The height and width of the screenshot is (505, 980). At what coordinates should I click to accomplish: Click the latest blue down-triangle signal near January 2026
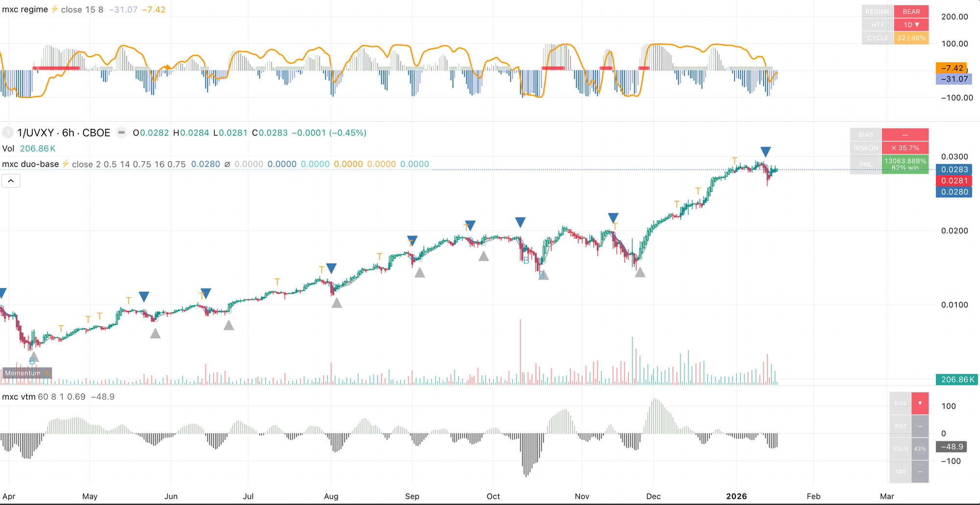coord(765,151)
